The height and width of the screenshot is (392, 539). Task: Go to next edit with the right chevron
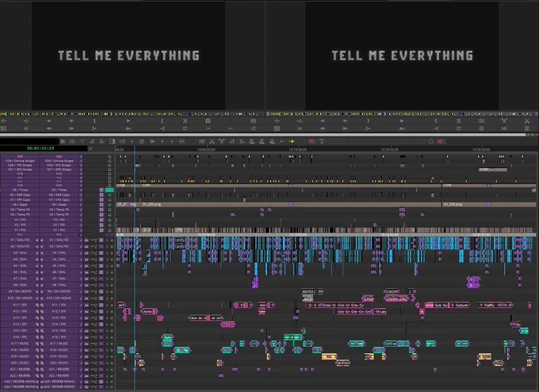click(172, 142)
